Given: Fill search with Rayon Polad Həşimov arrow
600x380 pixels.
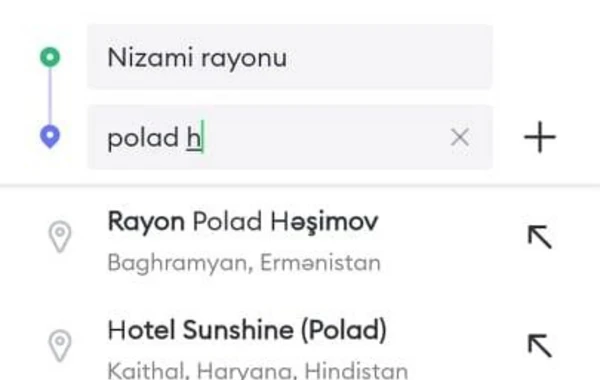Looking at the screenshot, I should [540, 237].
